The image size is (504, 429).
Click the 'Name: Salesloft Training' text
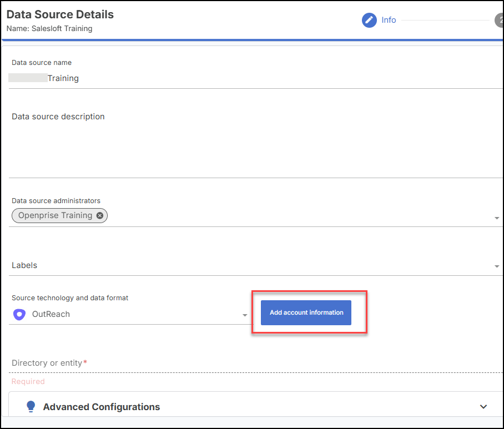(49, 29)
